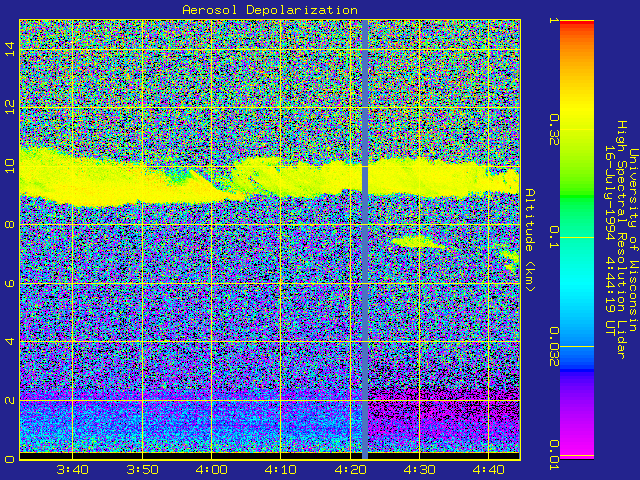Image resolution: width=640 pixels, height=480 pixels.
Task: Click the altitude label 6
Action: click(10, 283)
